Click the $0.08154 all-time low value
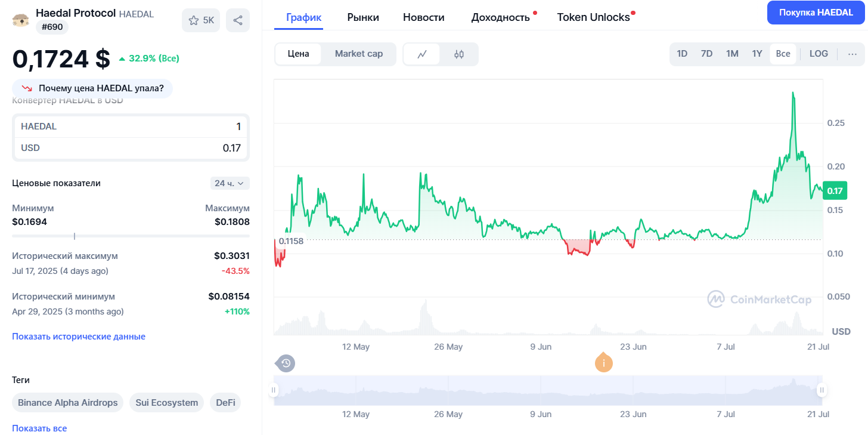The width and height of the screenshot is (868, 435). (x=229, y=297)
